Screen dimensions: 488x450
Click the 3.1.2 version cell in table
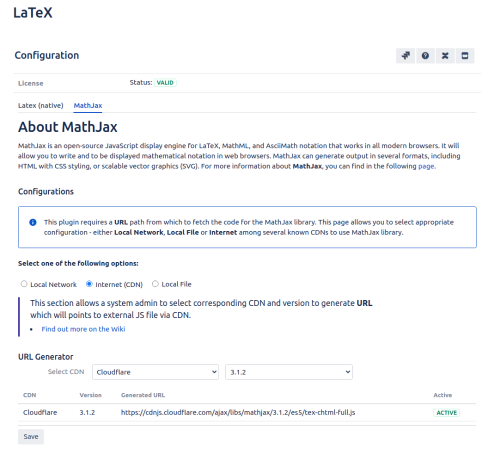click(87, 413)
